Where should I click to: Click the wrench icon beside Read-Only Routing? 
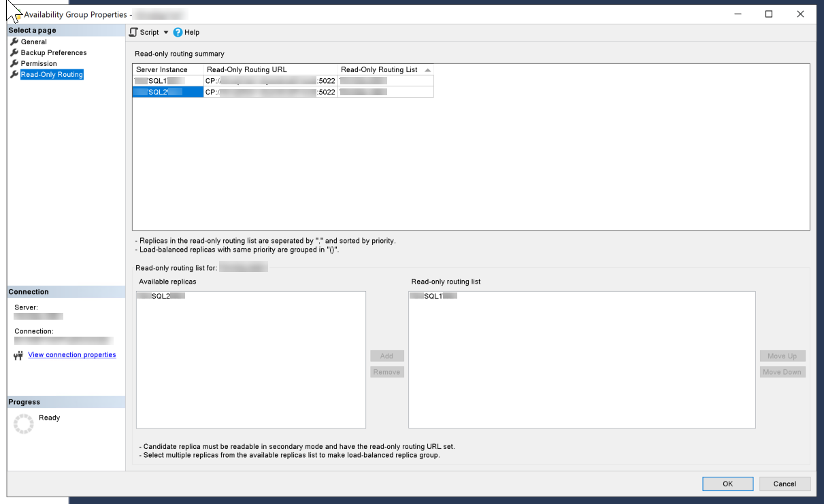14,74
